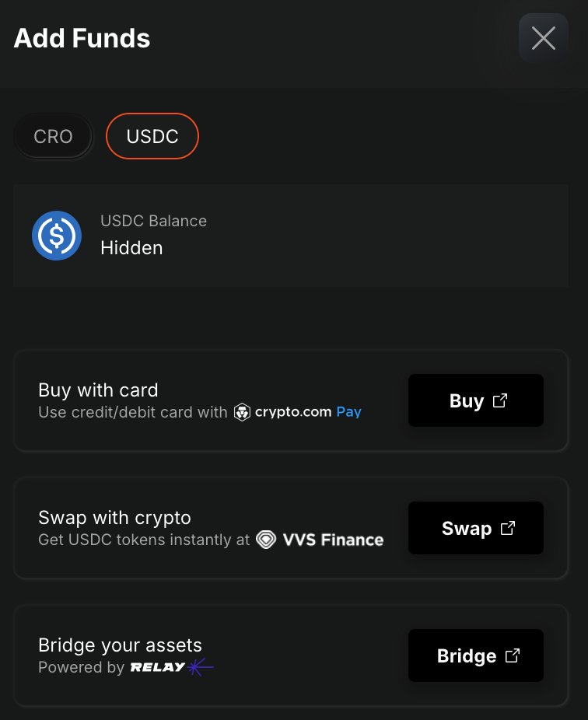The width and height of the screenshot is (588, 720).
Task: Click the crypto.com lion shield logo
Action: [243, 412]
